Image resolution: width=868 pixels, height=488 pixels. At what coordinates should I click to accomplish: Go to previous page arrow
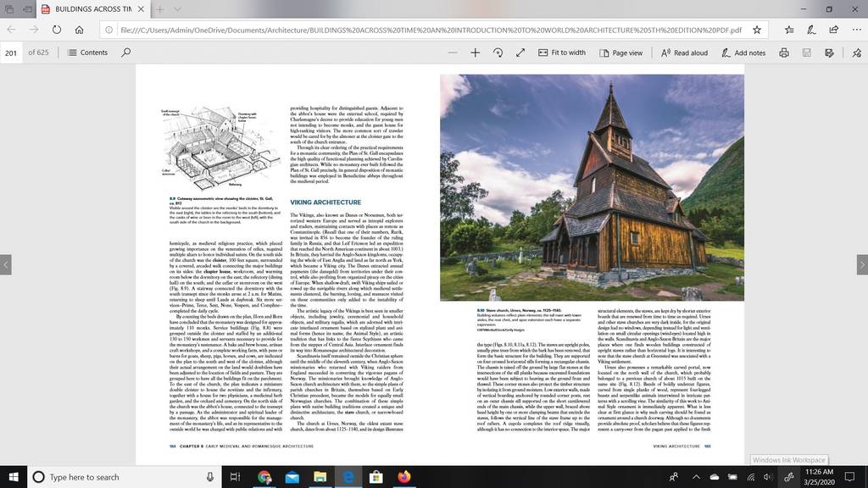[6, 264]
